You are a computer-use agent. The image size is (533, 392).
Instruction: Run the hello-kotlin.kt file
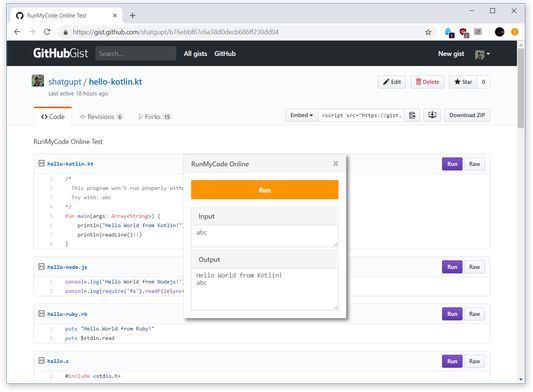tap(452, 164)
